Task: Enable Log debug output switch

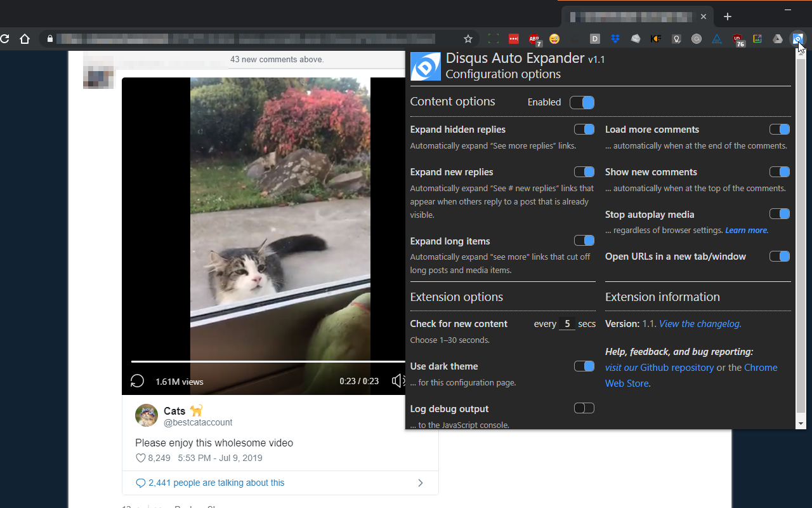Action: (x=584, y=408)
